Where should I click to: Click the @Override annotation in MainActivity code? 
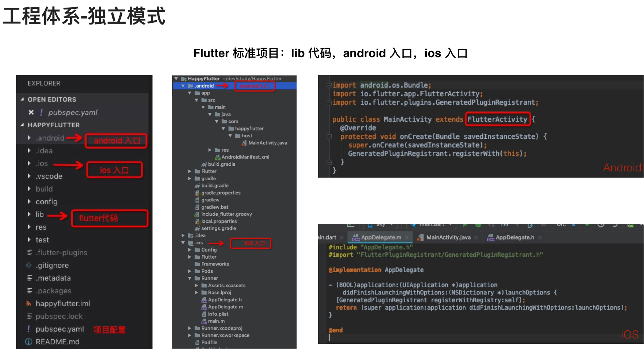(358, 128)
